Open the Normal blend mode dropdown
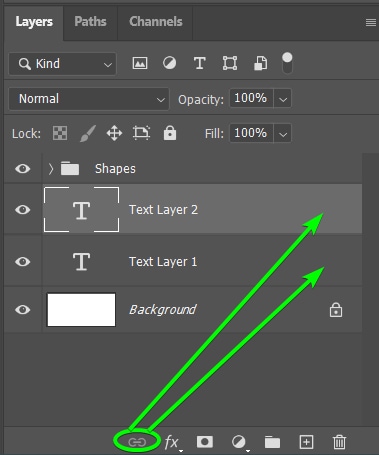 click(x=89, y=99)
